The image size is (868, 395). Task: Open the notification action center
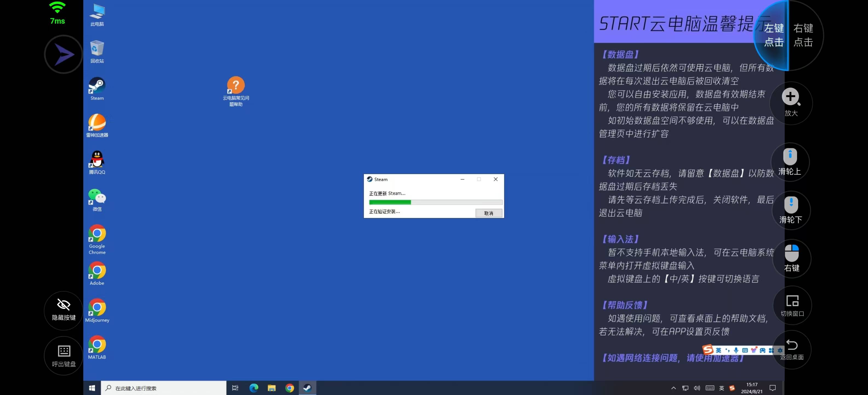[x=773, y=388]
